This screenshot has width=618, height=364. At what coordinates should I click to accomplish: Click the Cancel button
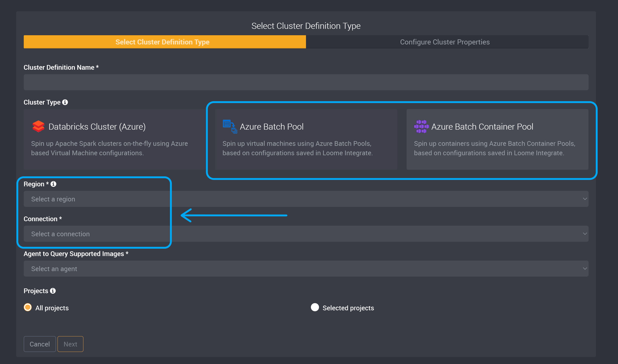pos(40,344)
